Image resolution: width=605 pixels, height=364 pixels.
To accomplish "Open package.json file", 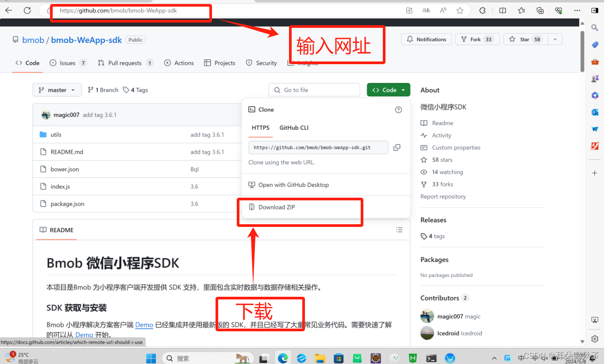I will coord(67,204).
